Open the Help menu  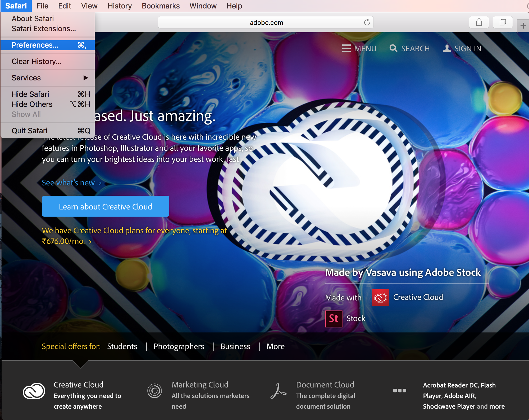tap(234, 6)
